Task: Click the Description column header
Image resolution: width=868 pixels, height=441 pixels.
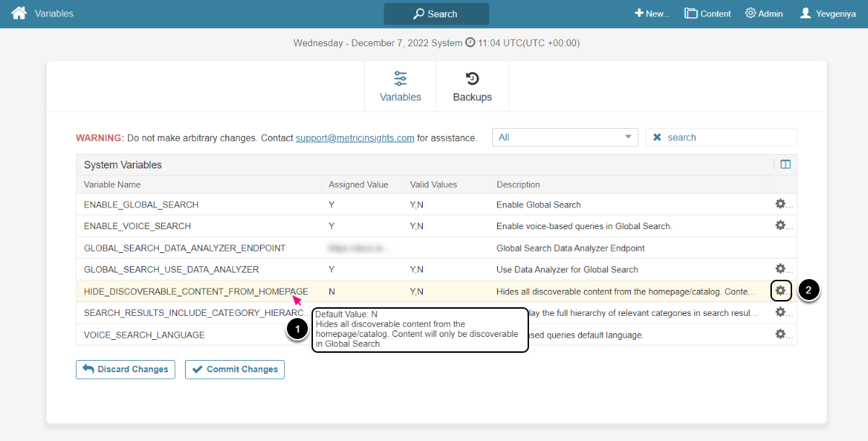Action: 518,184
